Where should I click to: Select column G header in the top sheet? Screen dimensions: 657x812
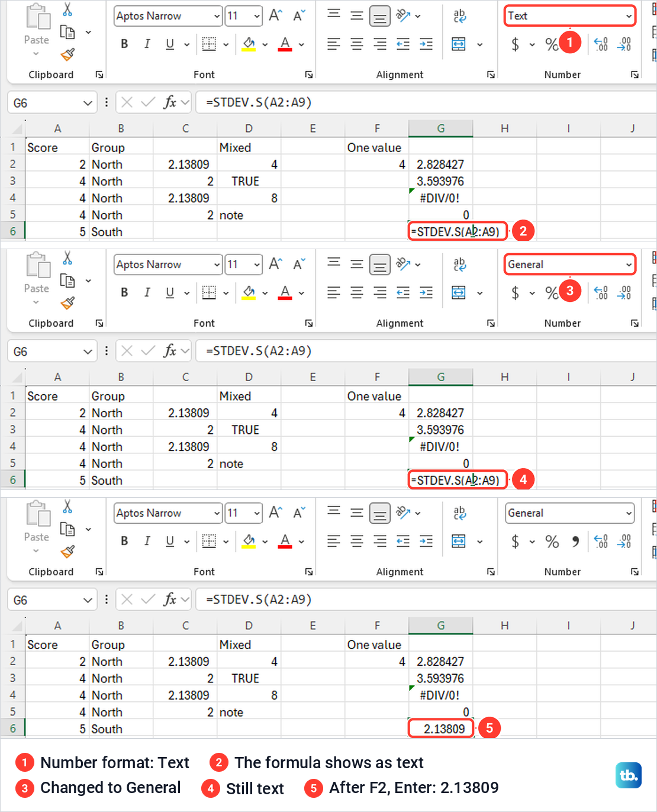440,128
